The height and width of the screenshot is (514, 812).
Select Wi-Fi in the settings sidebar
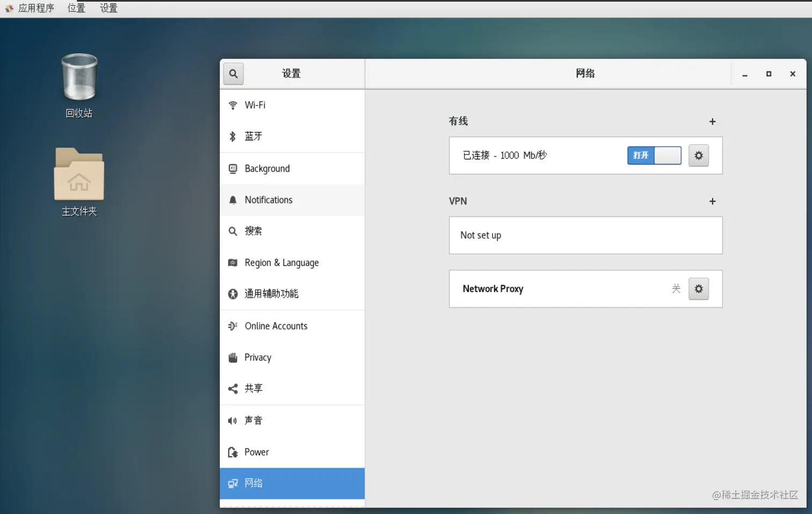[292, 105]
